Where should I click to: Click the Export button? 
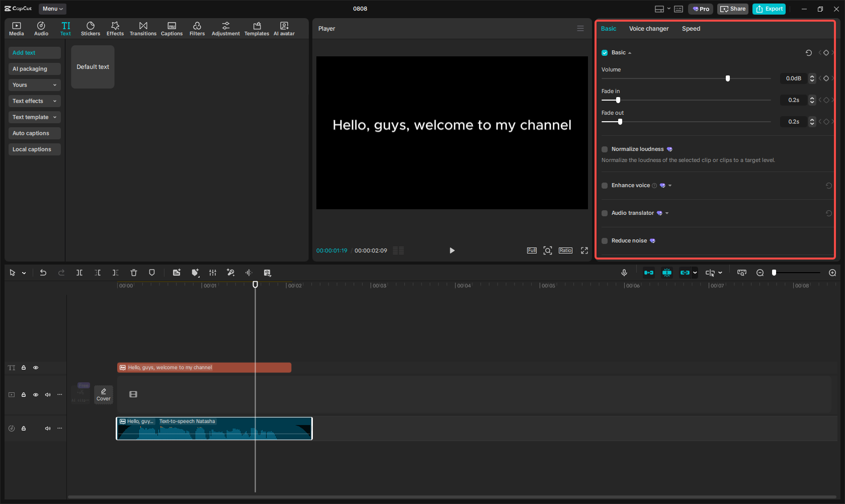(x=769, y=9)
